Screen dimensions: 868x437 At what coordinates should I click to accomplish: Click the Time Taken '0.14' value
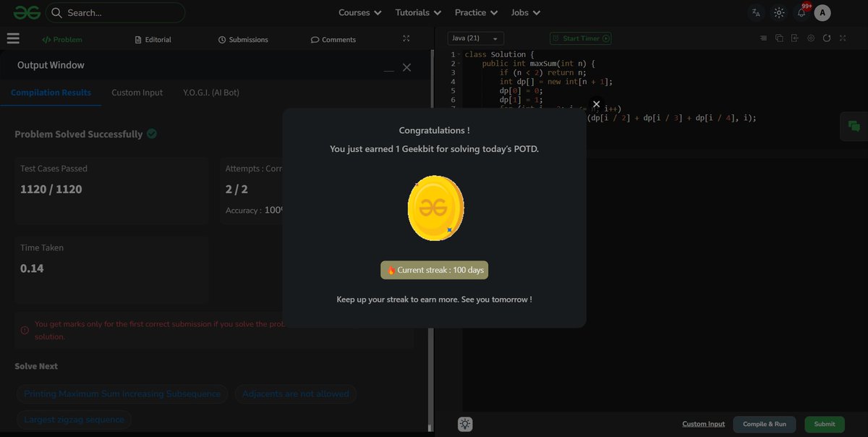32,268
